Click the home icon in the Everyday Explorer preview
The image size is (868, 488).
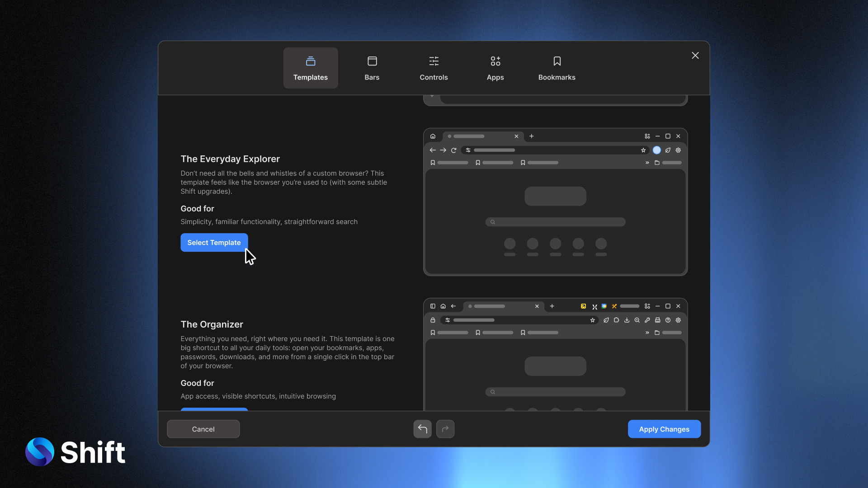pos(433,136)
